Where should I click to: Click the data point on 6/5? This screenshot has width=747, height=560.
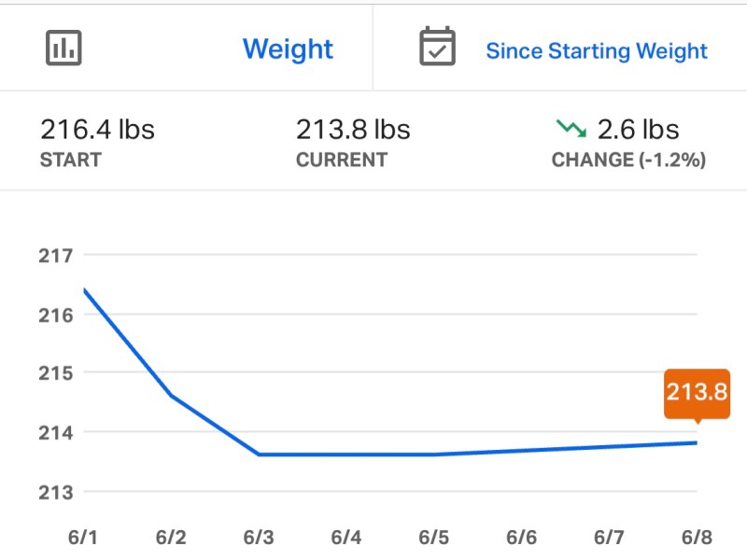click(435, 454)
